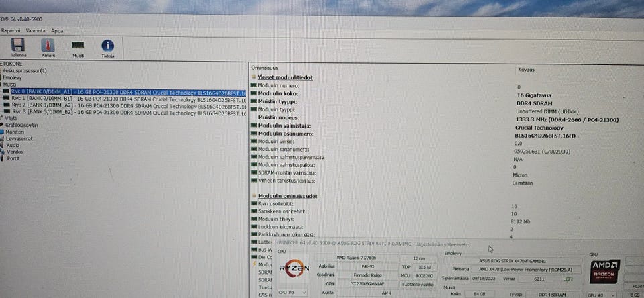Click serial value 959250631 (C7002D39)
644x298 pixels.
542,151
